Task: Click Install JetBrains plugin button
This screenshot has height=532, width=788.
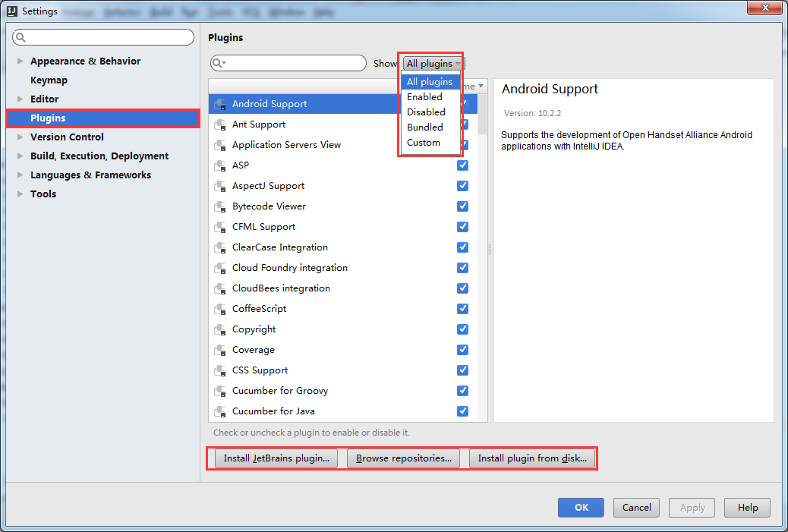Action: (276, 458)
